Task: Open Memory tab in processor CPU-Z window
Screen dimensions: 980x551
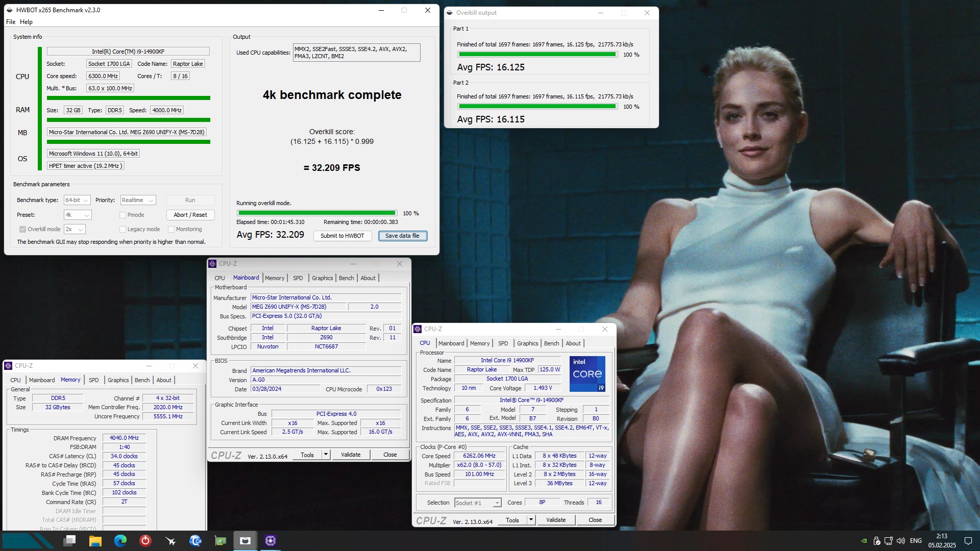Action: 479,343
